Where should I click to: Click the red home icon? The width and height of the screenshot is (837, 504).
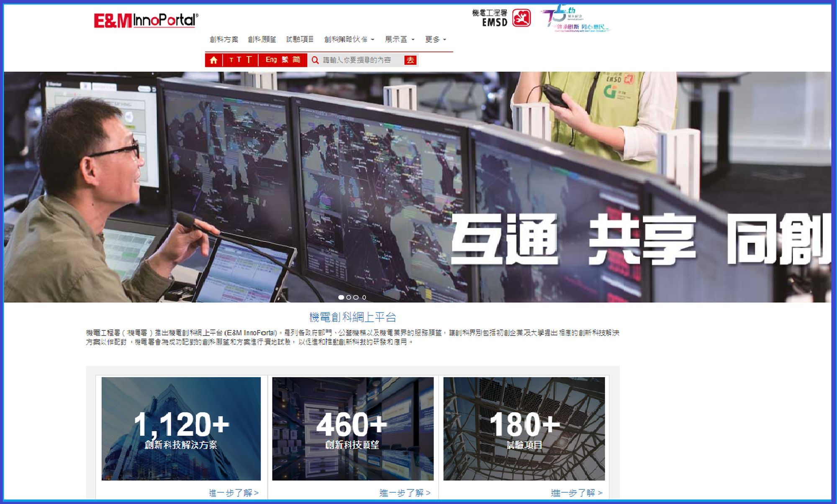tap(215, 60)
